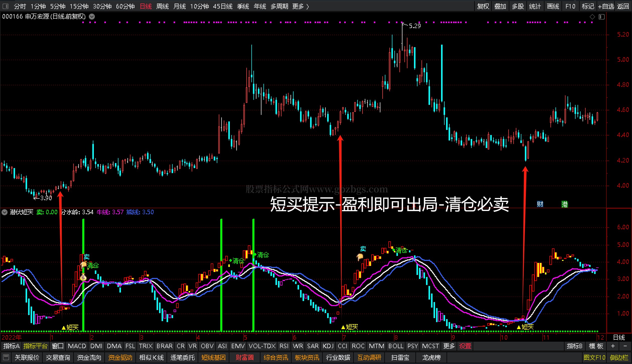Collapse the 潜伏短买 indicator dropdown arrow
The width and height of the screenshot is (632, 364).
[4, 212]
